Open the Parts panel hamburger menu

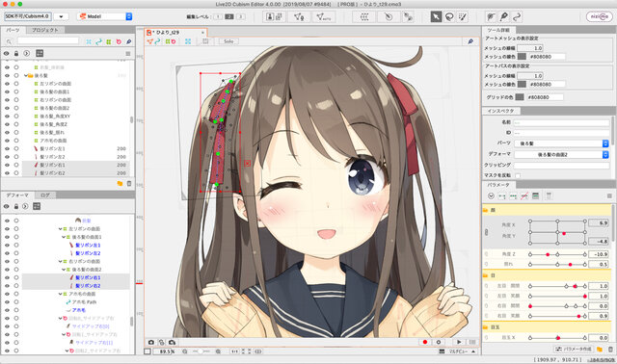tap(128, 54)
